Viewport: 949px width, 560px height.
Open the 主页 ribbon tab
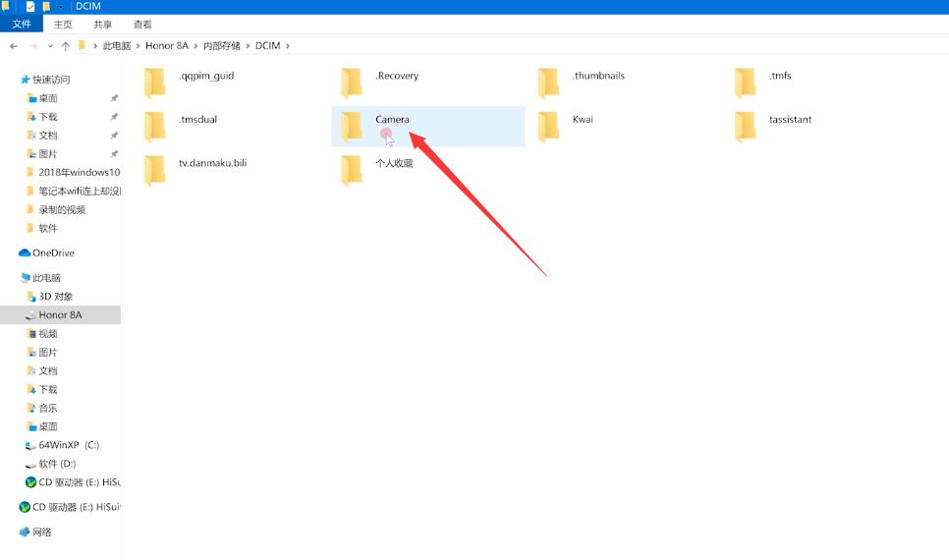click(x=63, y=25)
